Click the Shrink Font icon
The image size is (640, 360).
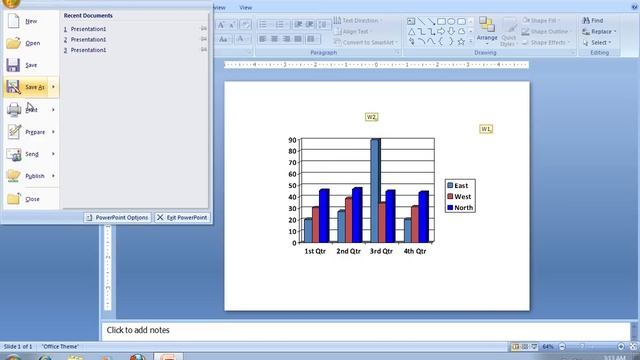click(x=232, y=25)
